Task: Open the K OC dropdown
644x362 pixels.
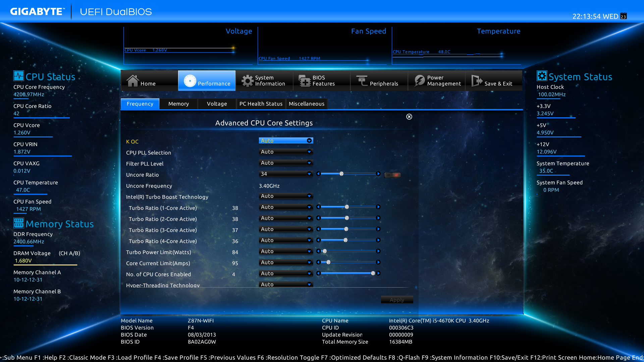Action: pyautogui.click(x=286, y=141)
